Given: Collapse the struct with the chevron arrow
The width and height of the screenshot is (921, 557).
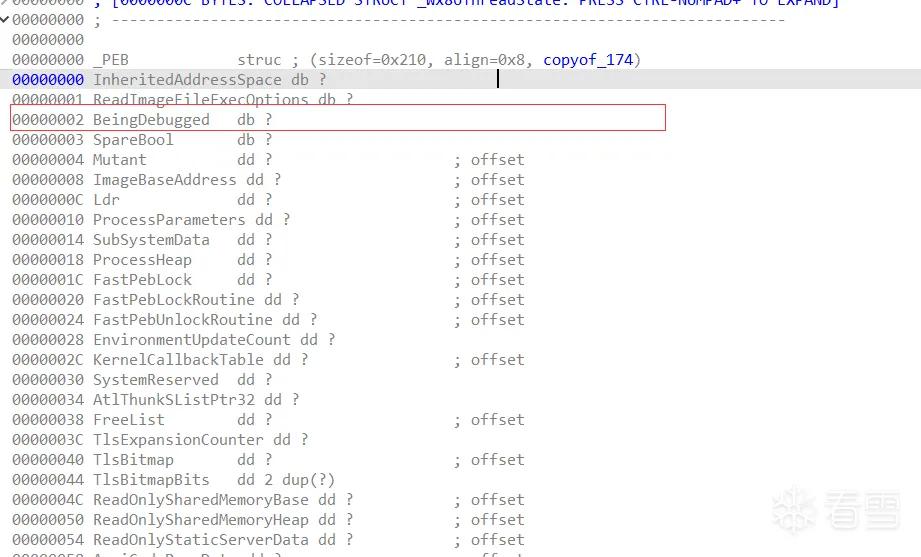Looking at the screenshot, I should coord(5,19).
